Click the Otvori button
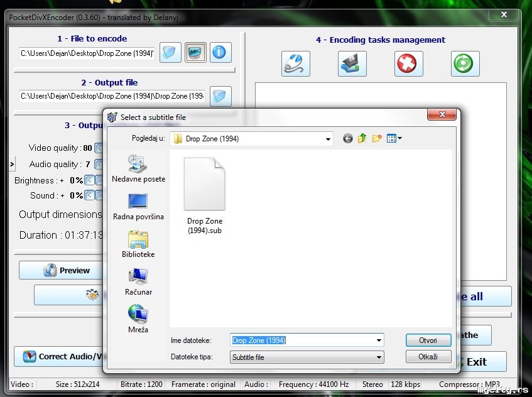532x397 pixels. 428,340
